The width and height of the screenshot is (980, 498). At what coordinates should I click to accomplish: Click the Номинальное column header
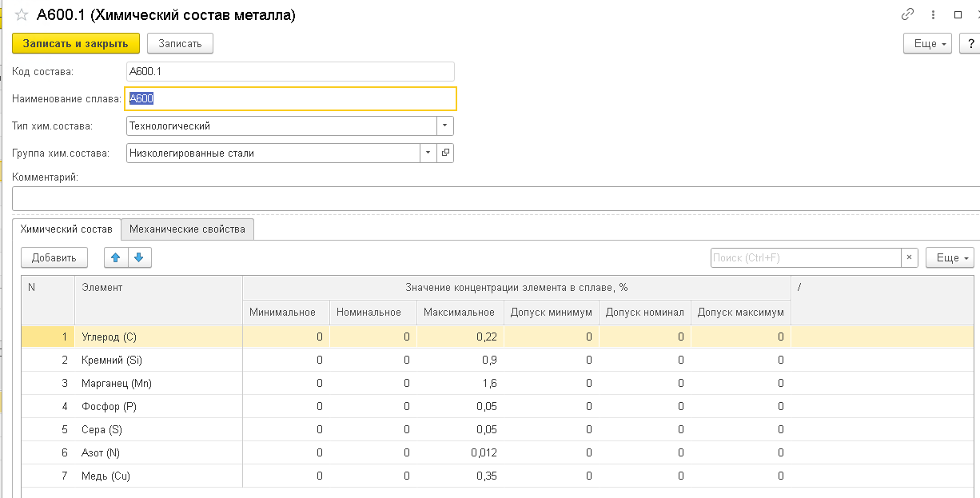click(373, 313)
